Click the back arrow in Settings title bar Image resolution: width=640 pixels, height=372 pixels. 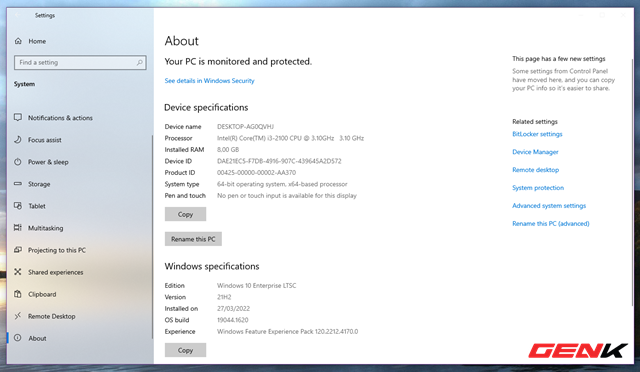(18, 15)
